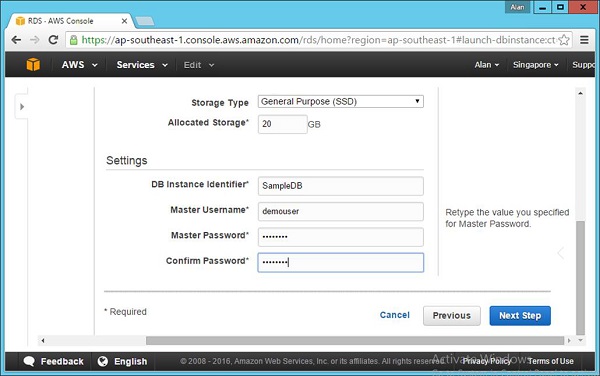Open a new browser tab
Image resolution: width=600 pixels, height=376 pixels.
coord(145,21)
